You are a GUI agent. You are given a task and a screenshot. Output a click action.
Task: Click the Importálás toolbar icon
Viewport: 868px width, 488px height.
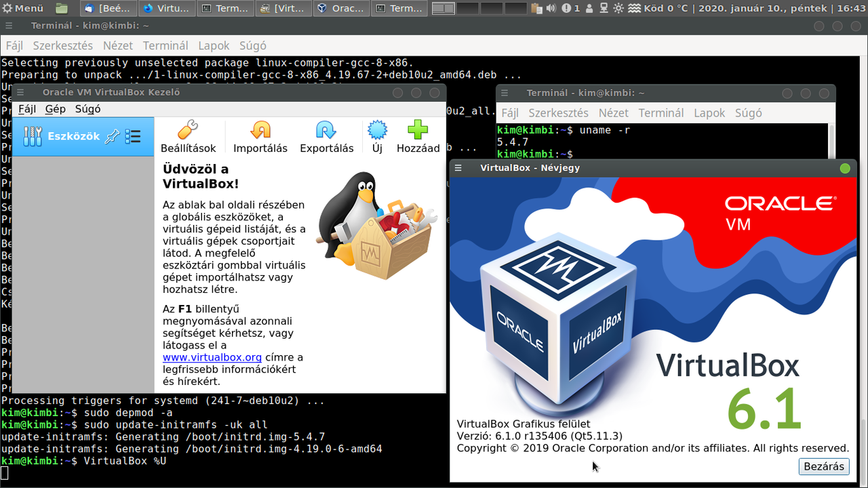pos(260,136)
